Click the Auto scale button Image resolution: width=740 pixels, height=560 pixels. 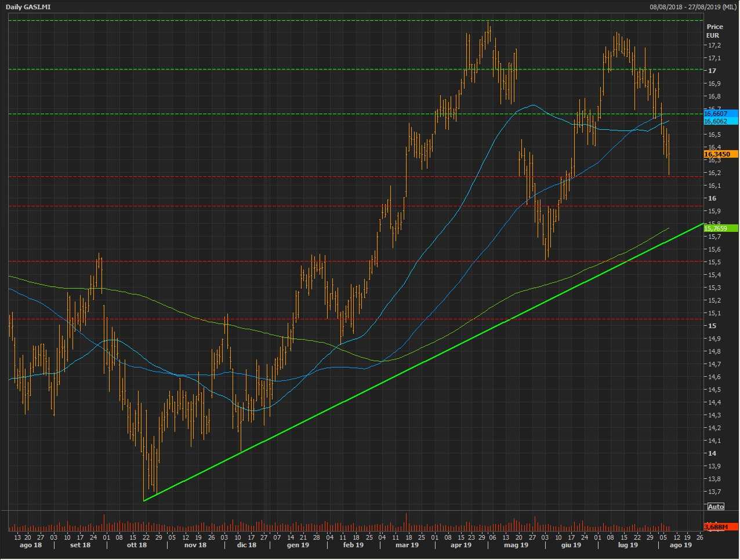pos(716,507)
